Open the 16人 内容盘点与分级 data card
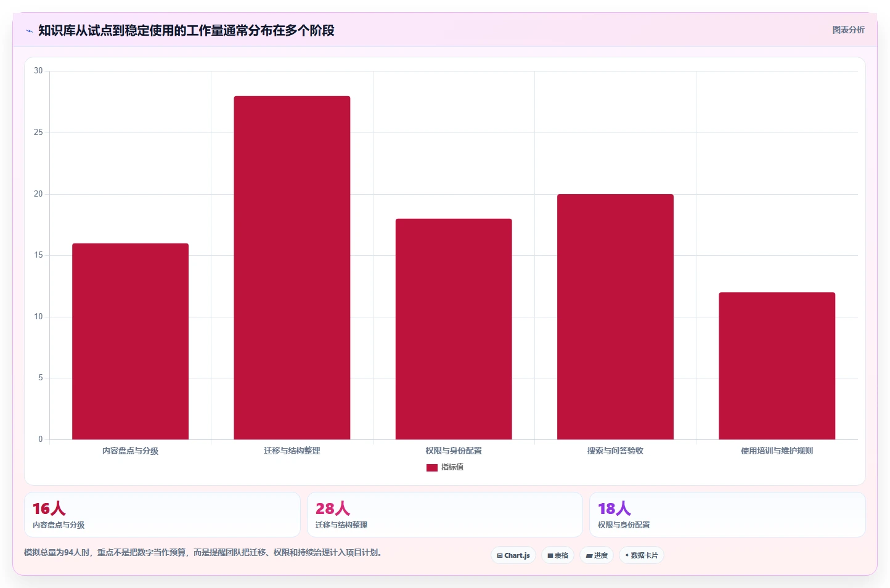 coord(162,515)
